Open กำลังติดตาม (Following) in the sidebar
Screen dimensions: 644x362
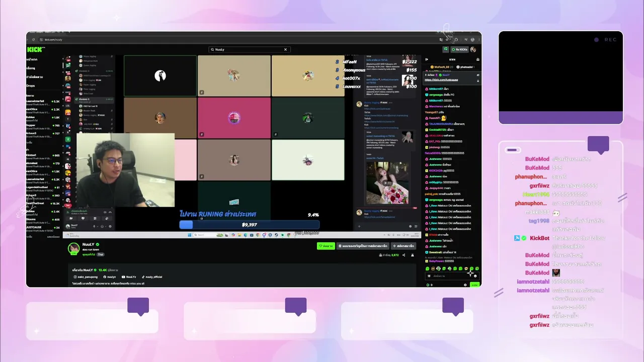pyautogui.click(x=35, y=77)
